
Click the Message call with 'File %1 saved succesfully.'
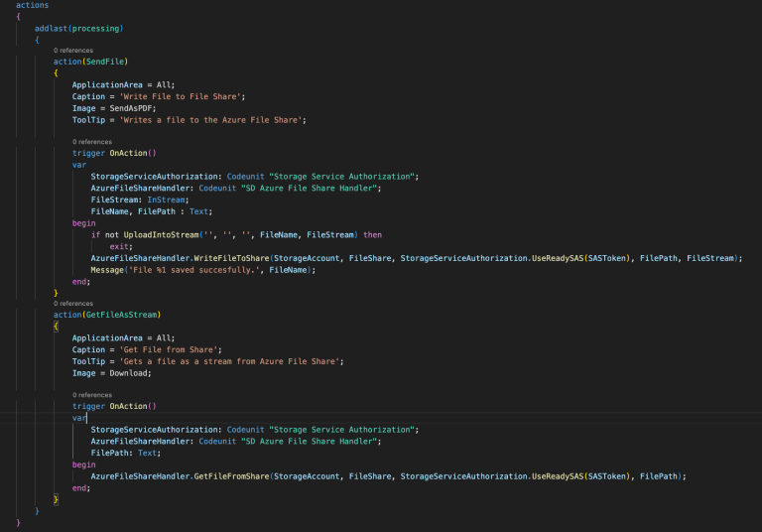(108, 269)
